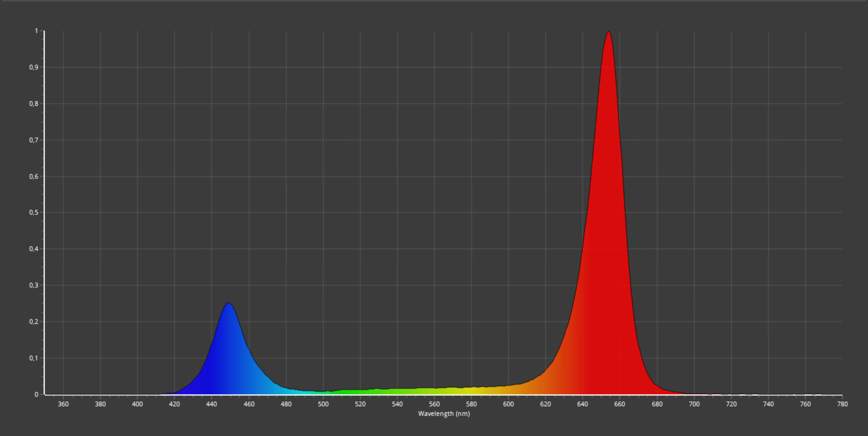Click the "Wavelength (nm)" axis title
The height and width of the screenshot is (436, 868).
[444, 414]
